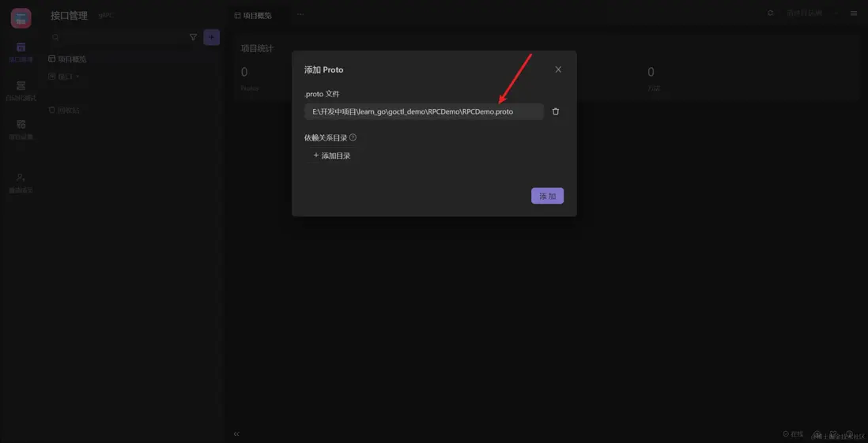Image resolution: width=868 pixels, height=443 pixels.
Task: Open the filter funnel icon
Action: [x=193, y=37]
